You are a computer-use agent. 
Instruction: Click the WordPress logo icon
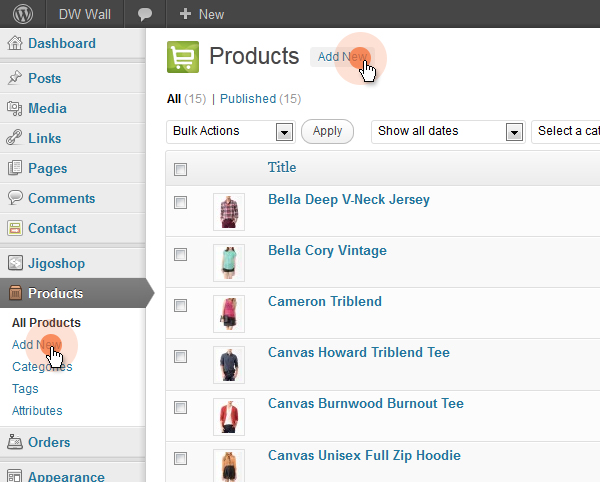[23, 14]
